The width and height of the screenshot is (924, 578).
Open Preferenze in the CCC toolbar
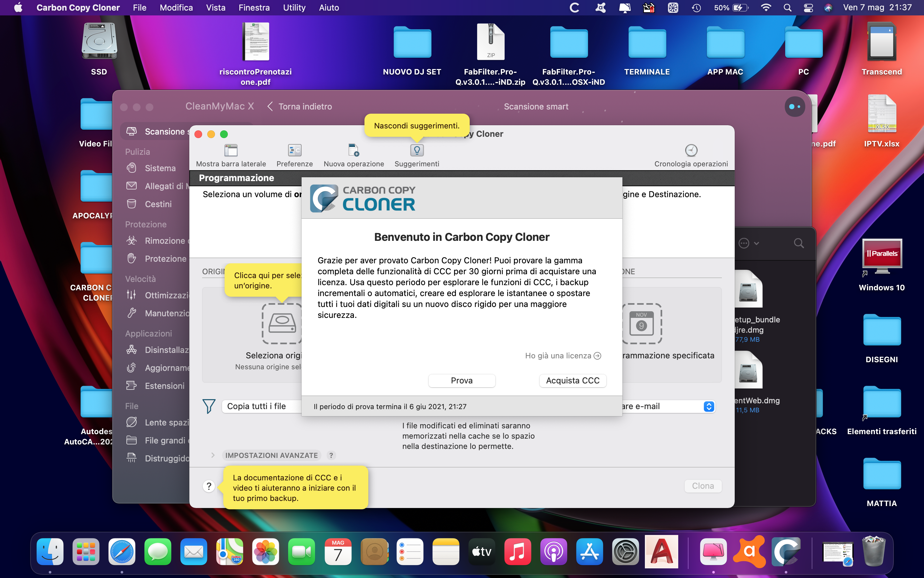(295, 150)
